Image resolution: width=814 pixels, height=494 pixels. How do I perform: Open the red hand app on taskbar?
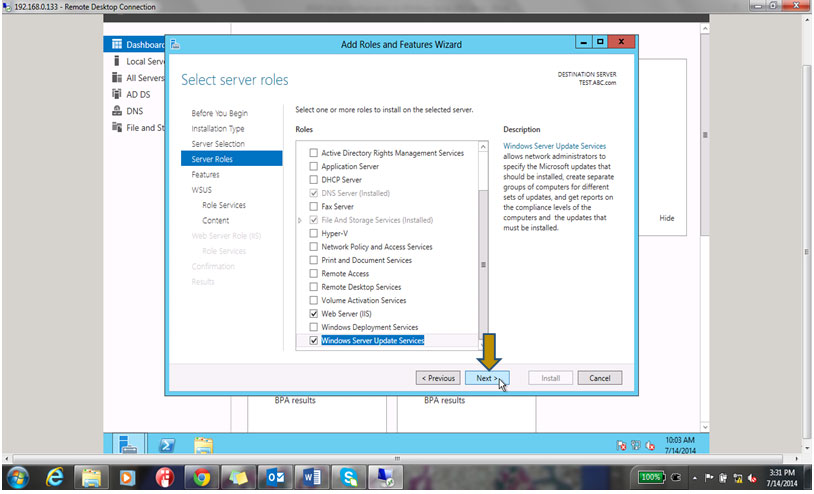tap(165, 477)
